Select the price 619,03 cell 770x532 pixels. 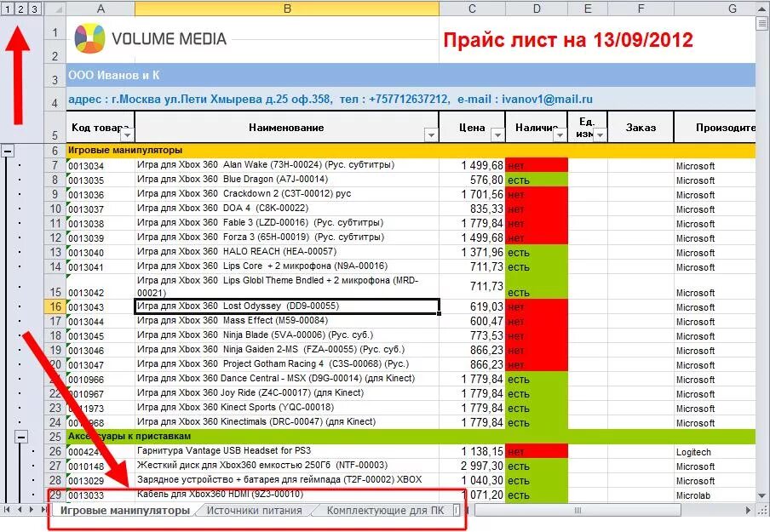472,306
